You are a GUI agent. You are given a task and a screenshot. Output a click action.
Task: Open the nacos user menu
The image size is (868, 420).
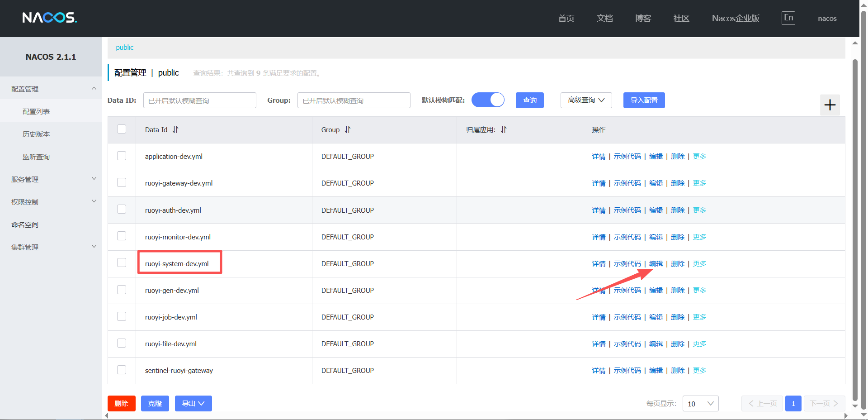[827, 19]
